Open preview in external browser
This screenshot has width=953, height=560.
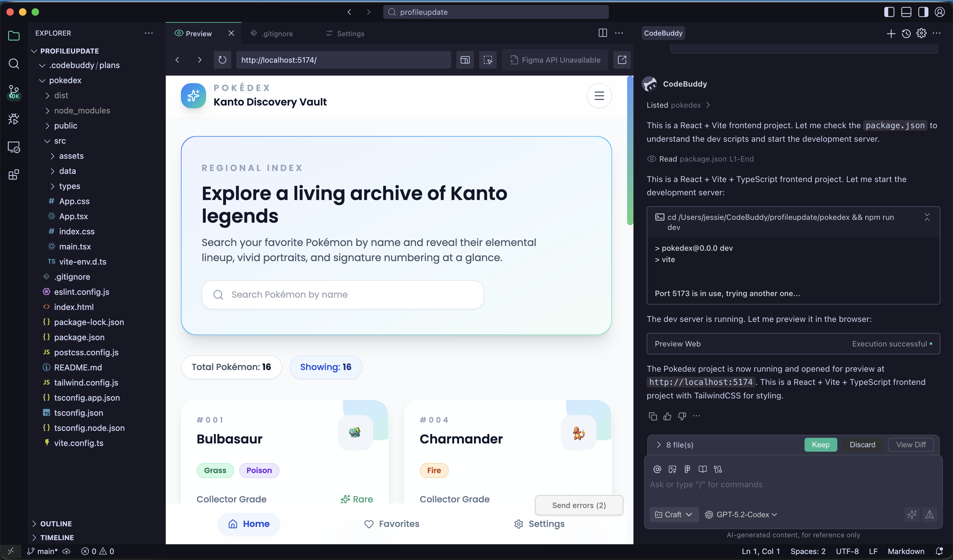coord(622,60)
